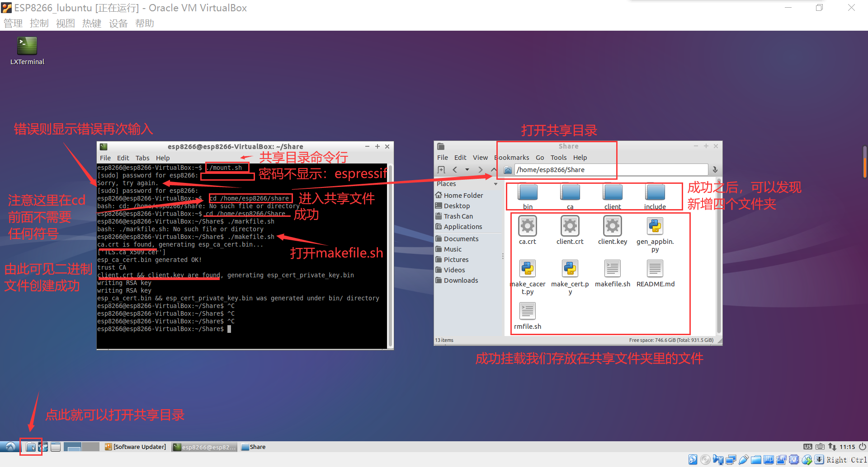
Task: Open VirtualBox 设备 menu
Action: [x=118, y=23]
